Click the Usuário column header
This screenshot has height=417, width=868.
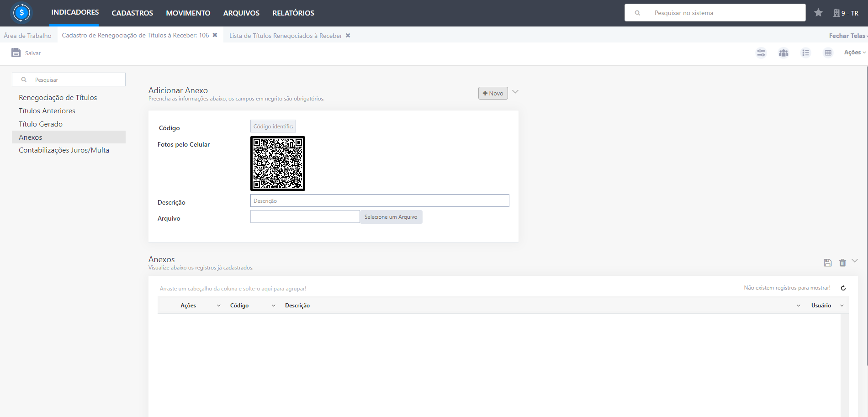click(821, 306)
